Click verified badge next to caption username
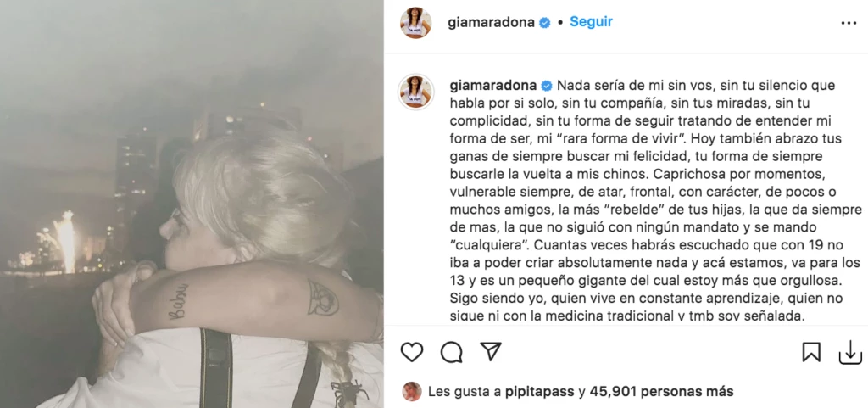Screen dimensions: 868x408 click(x=547, y=86)
